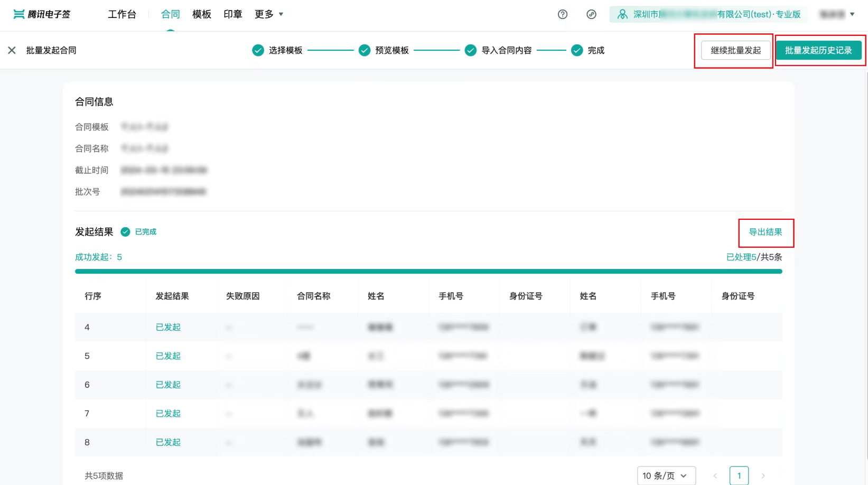Click the 导出结果 link
868x485 pixels.
tap(766, 232)
